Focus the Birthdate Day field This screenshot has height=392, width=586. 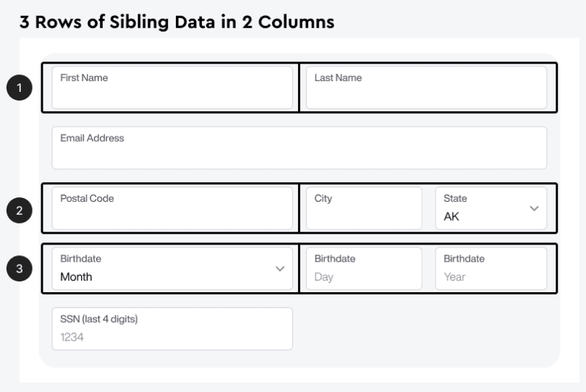[x=363, y=269]
